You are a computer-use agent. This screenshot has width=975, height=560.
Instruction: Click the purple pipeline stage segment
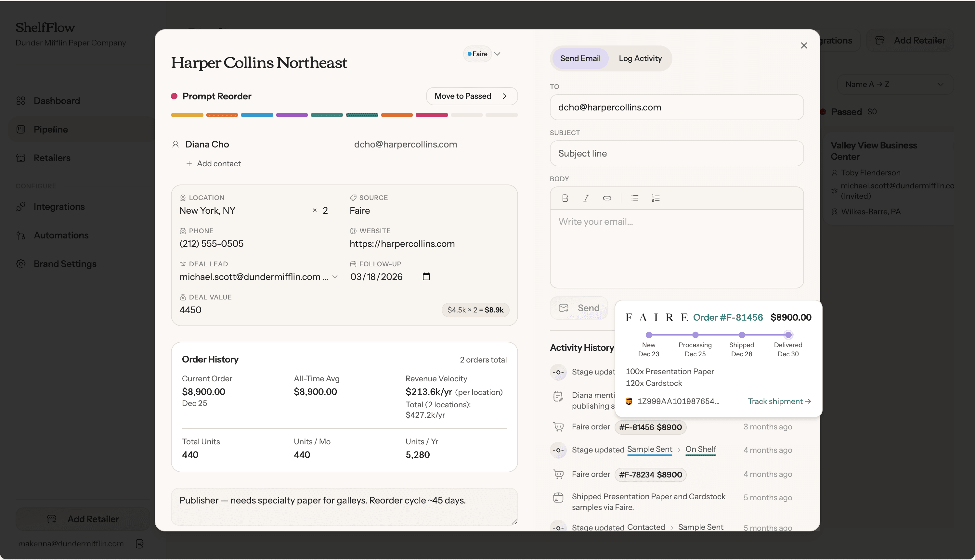click(x=292, y=115)
